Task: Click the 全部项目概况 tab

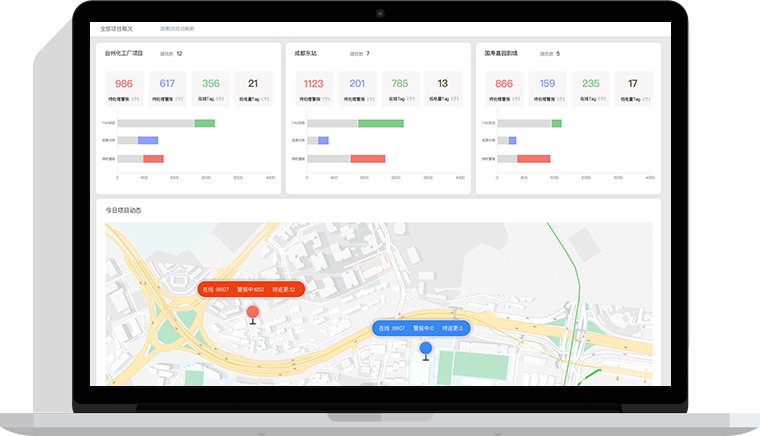Action: click(116, 29)
